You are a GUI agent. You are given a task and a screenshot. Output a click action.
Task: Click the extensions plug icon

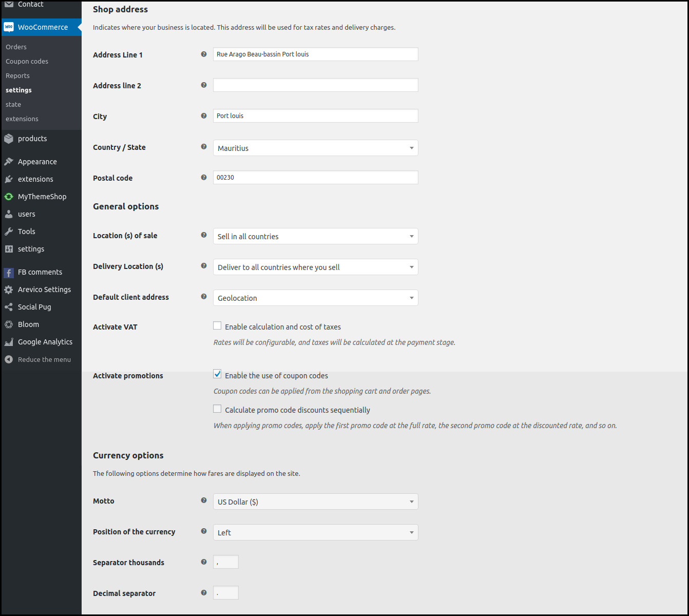[x=9, y=179]
